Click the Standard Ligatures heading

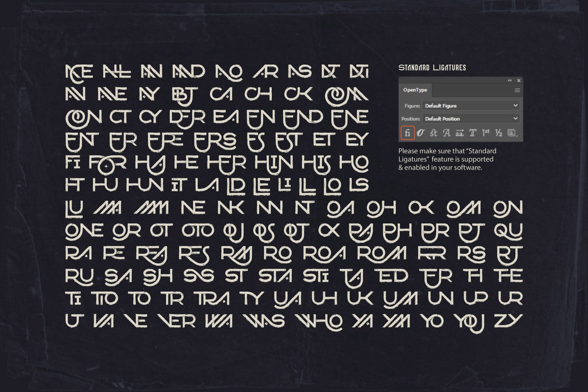pyautogui.click(x=432, y=68)
